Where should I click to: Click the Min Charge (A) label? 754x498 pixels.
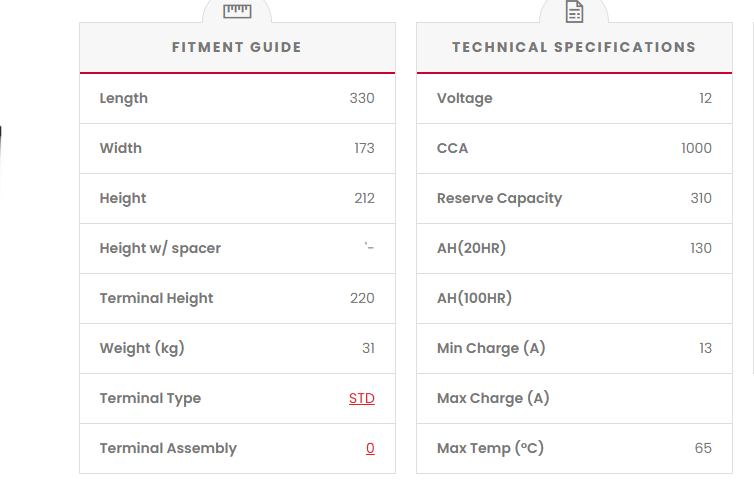point(491,348)
